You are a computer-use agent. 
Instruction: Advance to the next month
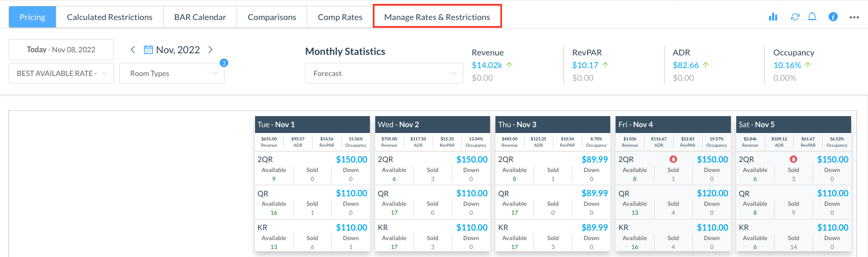click(210, 50)
